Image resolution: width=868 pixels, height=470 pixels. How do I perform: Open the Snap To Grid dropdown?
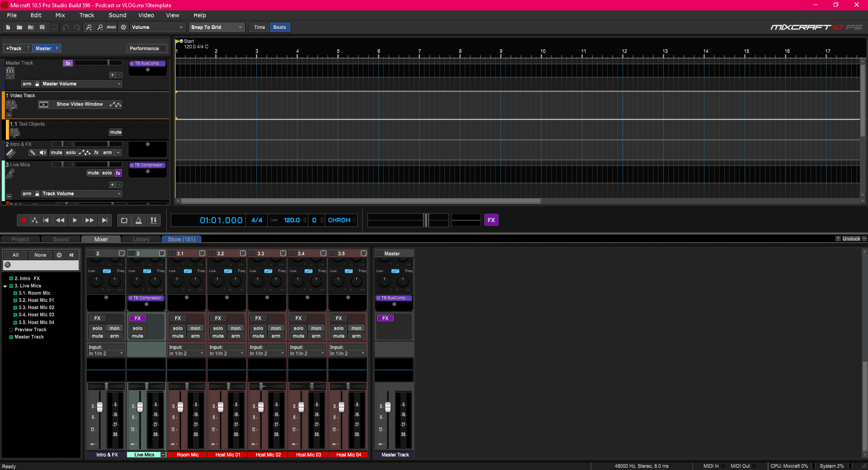coord(217,28)
